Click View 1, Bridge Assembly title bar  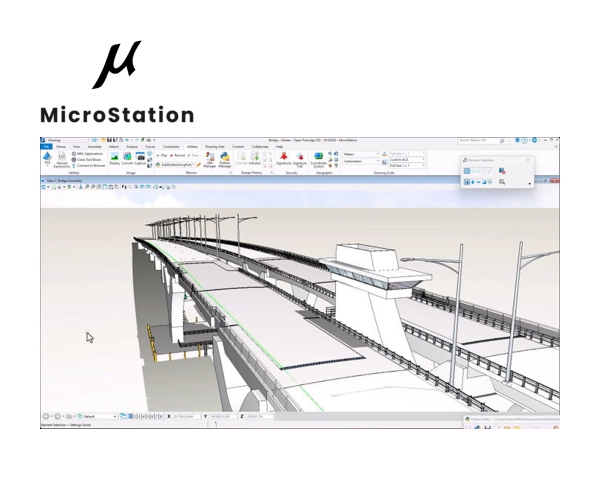coord(249,181)
